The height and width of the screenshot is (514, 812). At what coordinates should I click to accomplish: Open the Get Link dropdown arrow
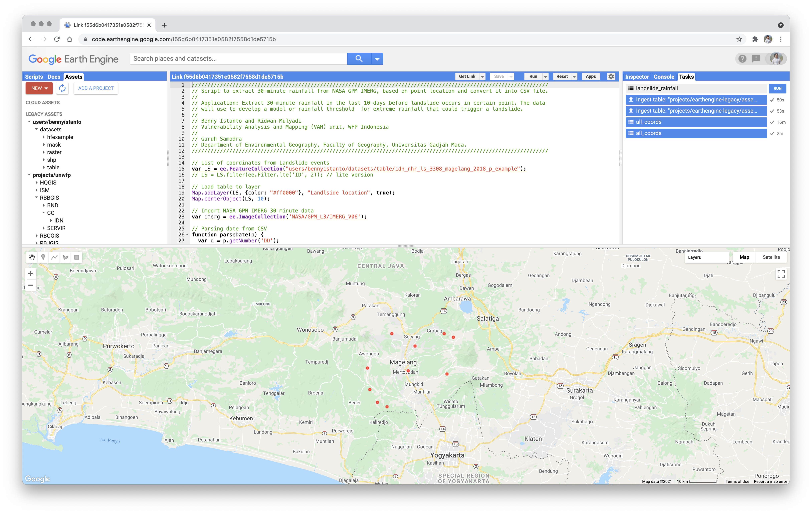tap(482, 77)
